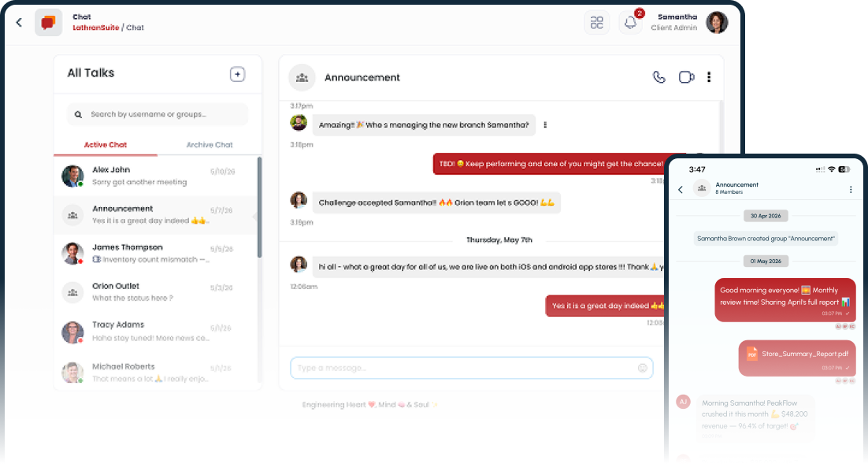Click the mobile 'Good morning everyone' message

[x=785, y=299]
